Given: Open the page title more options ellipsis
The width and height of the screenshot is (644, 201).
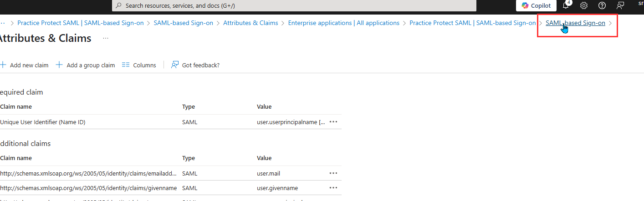Looking at the screenshot, I should [x=106, y=39].
